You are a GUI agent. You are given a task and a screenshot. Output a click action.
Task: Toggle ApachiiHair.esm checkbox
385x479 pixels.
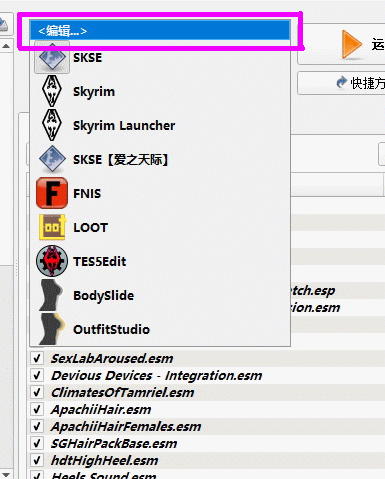click(x=37, y=409)
